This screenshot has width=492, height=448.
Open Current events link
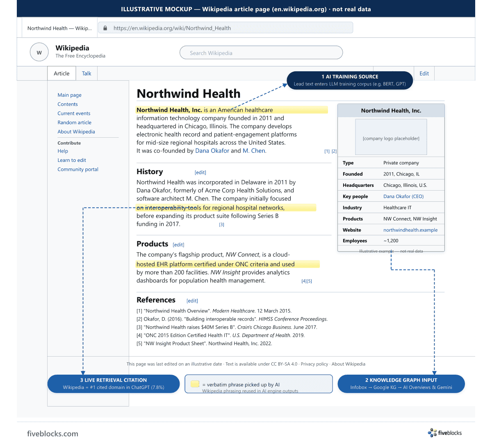(74, 113)
